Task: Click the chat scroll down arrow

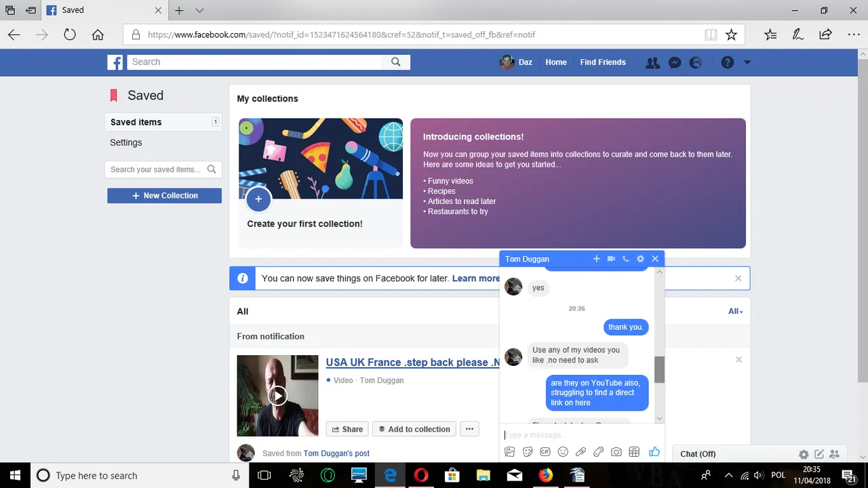Action: (659, 419)
